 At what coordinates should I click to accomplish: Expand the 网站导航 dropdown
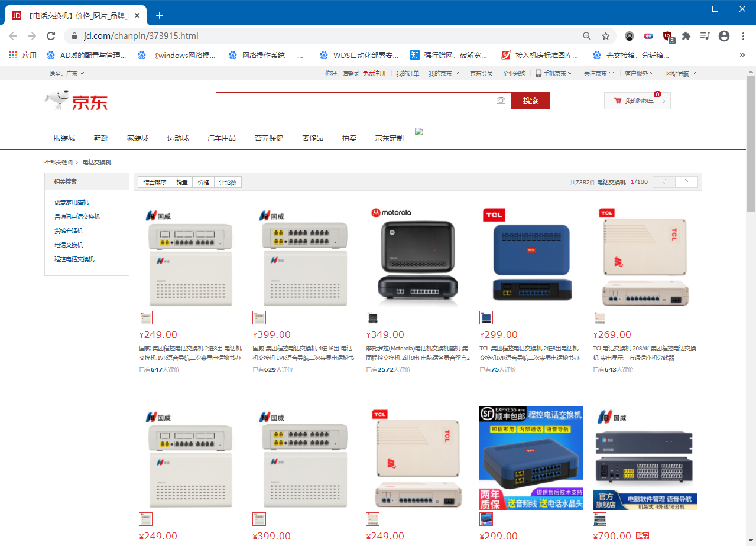tap(681, 74)
